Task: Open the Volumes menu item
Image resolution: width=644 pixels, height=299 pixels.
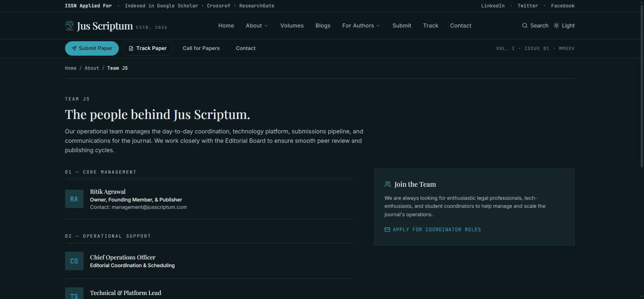Action: [292, 25]
